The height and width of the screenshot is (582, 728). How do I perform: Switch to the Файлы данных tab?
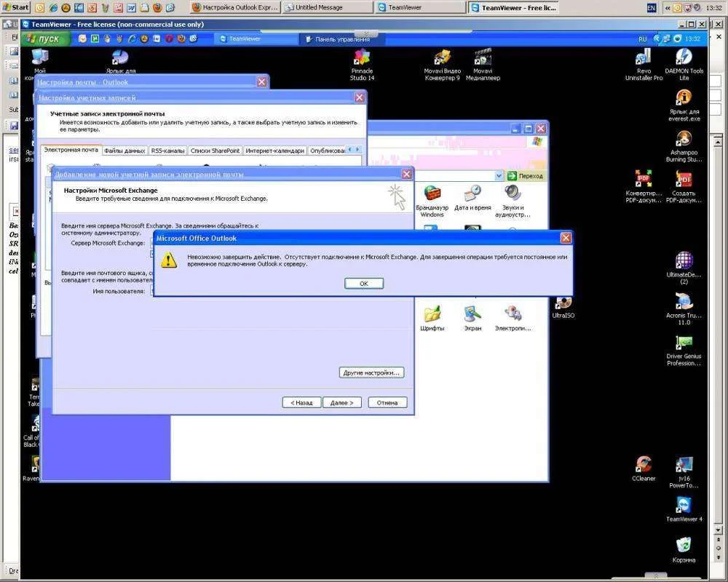point(124,151)
